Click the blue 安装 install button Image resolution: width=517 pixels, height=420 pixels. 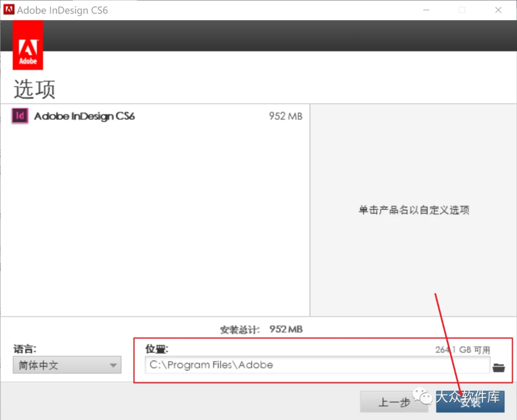[470, 401]
